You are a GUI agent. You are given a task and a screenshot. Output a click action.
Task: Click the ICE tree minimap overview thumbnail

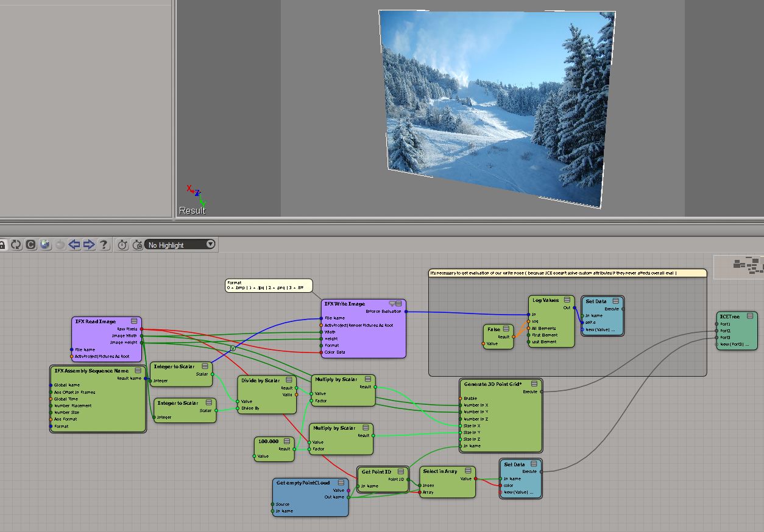coord(747,264)
